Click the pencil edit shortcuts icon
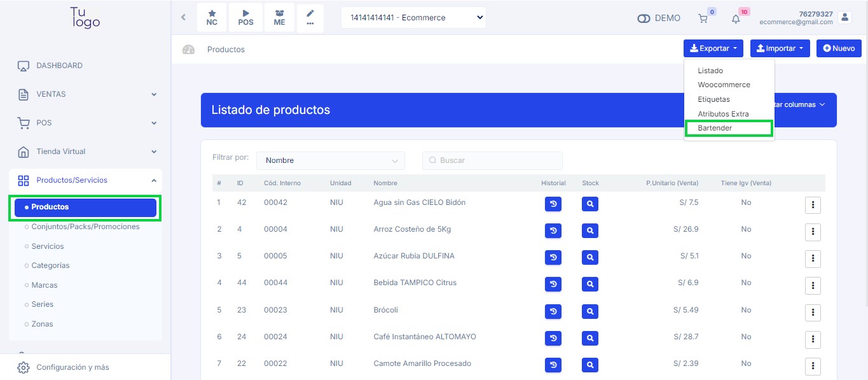 click(310, 18)
